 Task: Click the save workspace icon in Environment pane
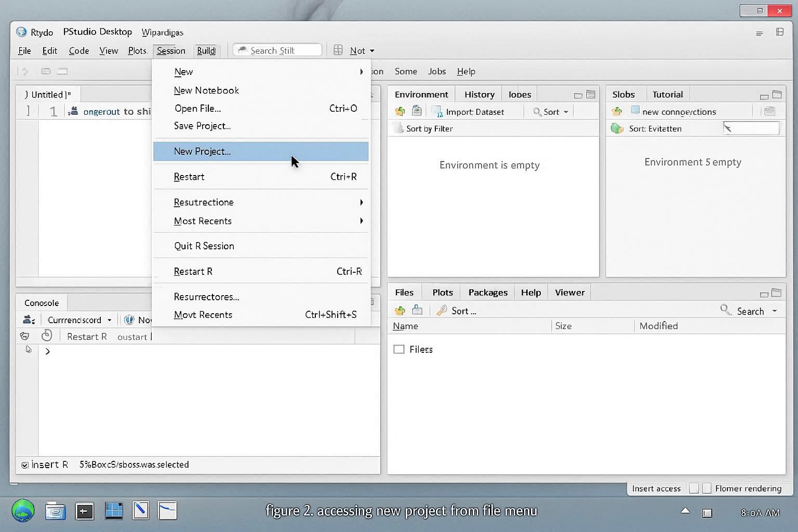coord(416,111)
